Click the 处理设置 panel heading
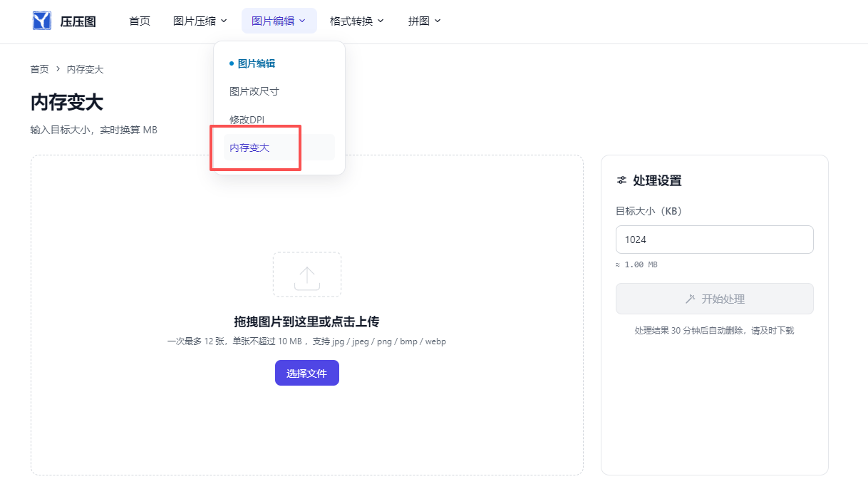 point(657,181)
